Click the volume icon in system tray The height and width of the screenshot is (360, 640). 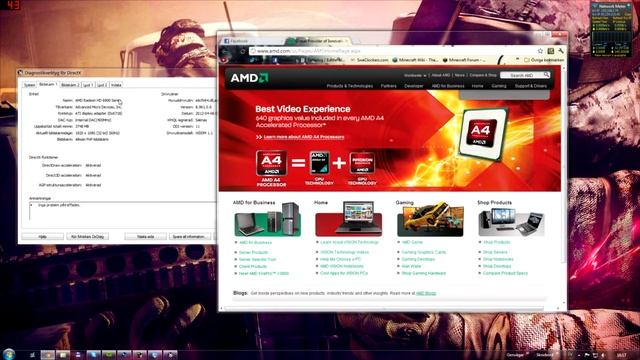coord(603,355)
